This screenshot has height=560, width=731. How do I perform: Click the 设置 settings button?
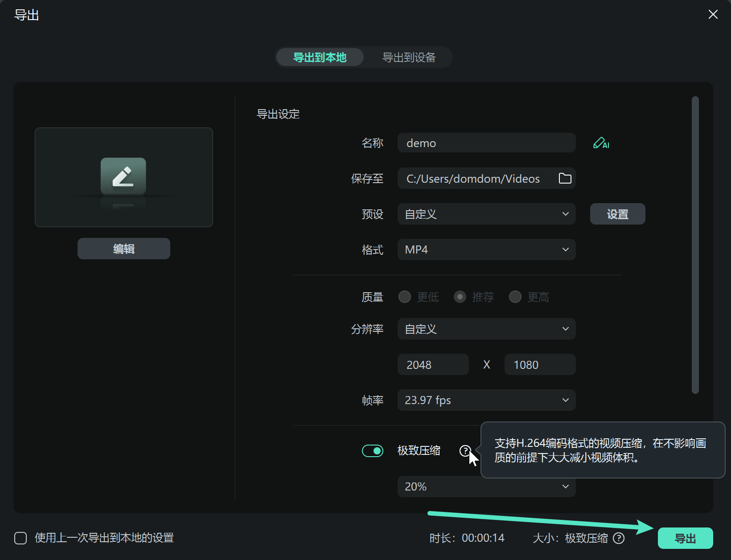[x=617, y=214]
